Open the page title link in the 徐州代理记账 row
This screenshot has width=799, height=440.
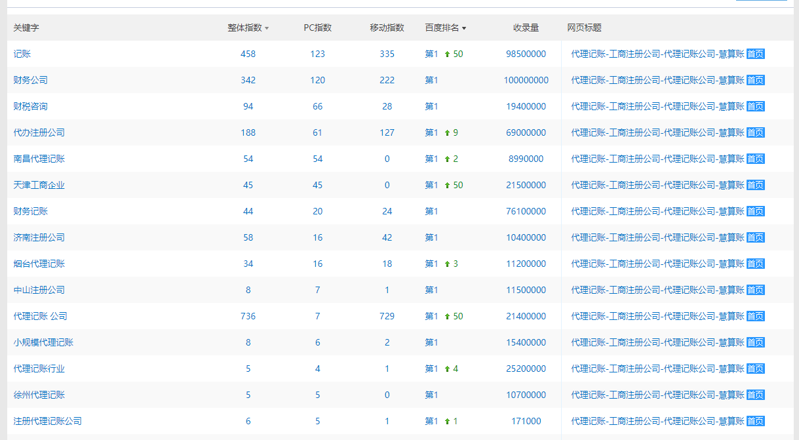[x=657, y=395]
